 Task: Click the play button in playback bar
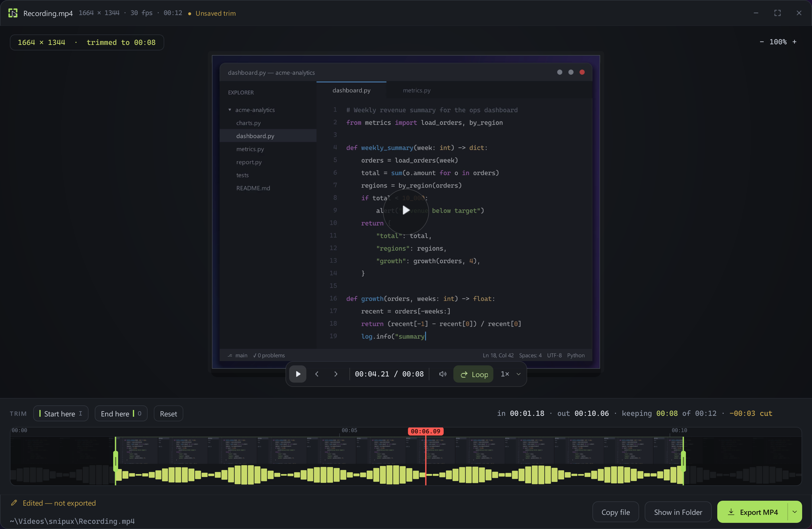pyautogui.click(x=297, y=374)
